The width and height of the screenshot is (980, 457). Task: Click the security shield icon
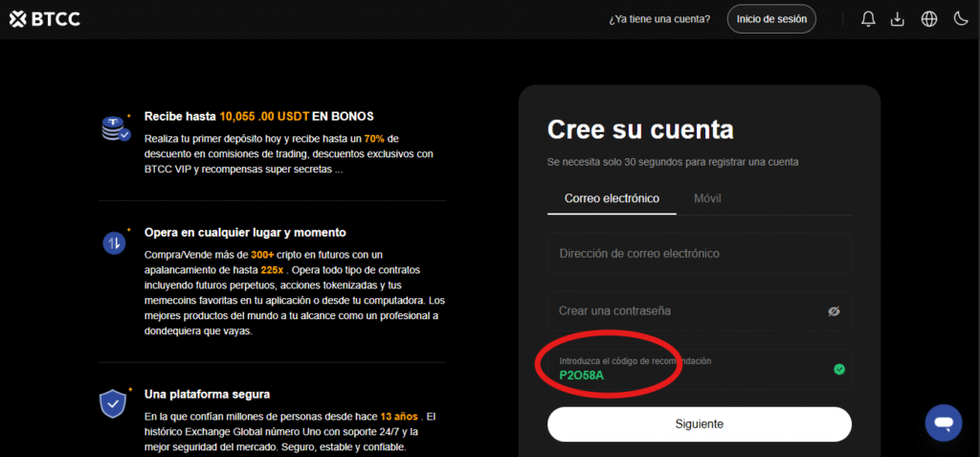[115, 403]
